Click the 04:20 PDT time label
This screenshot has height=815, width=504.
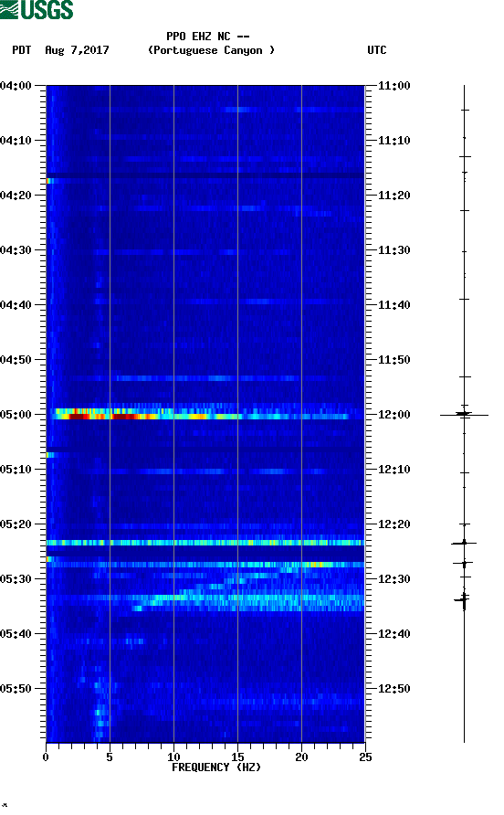pyautogui.click(x=16, y=196)
